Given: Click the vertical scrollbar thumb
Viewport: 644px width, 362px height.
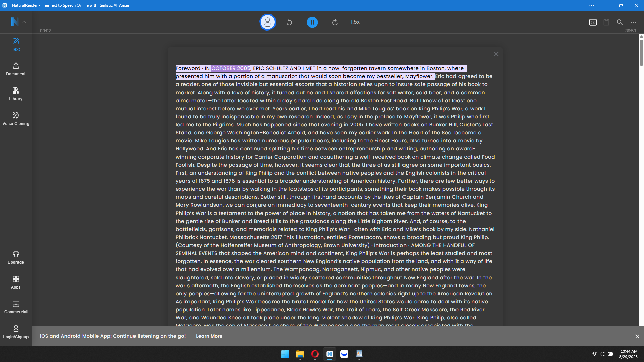Looking at the screenshot, I should [x=641, y=52].
